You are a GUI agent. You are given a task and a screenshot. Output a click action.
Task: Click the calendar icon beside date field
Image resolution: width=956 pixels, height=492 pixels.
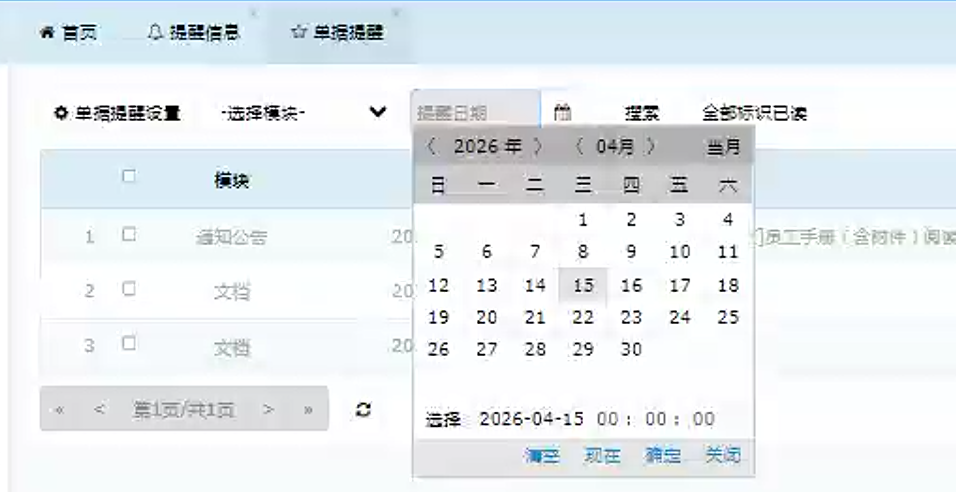coord(563,113)
